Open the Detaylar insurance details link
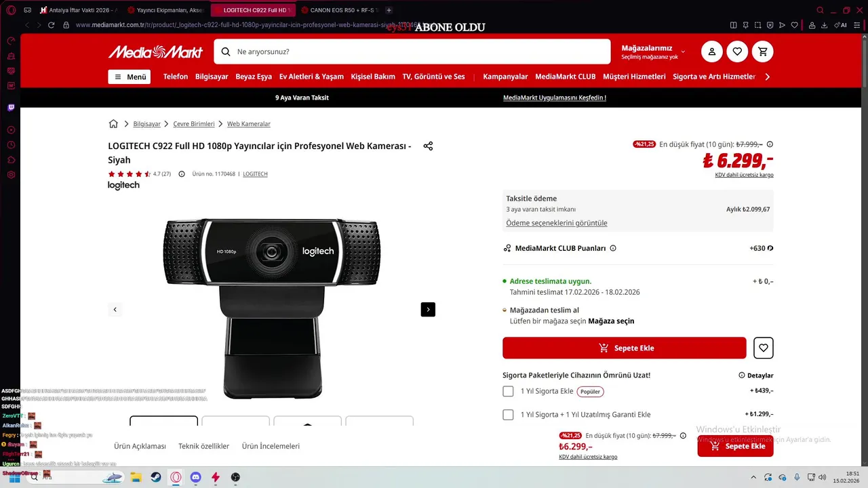868x488 pixels. click(756, 375)
